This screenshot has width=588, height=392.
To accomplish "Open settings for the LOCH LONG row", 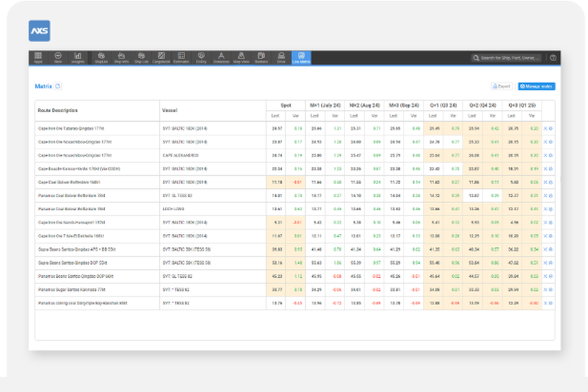I will click(551, 209).
